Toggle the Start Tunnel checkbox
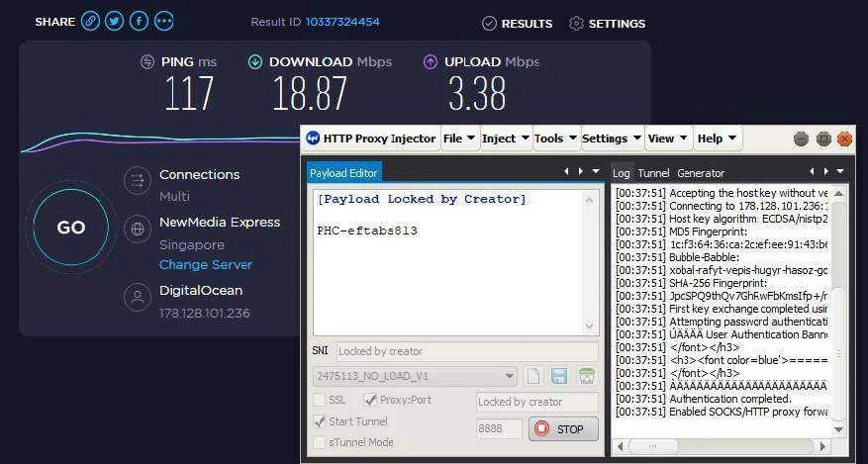Viewport: 868px width, 464px height. pyautogui.click(x=320, y=421)
